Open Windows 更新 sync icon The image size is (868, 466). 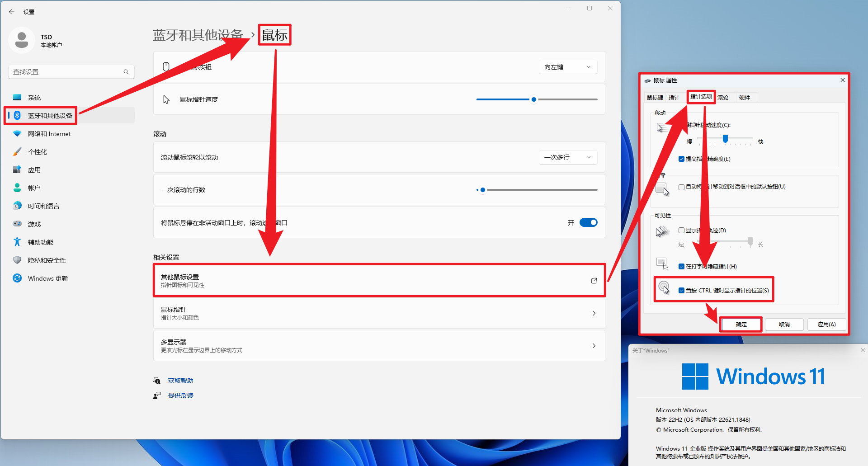[17, 278]
